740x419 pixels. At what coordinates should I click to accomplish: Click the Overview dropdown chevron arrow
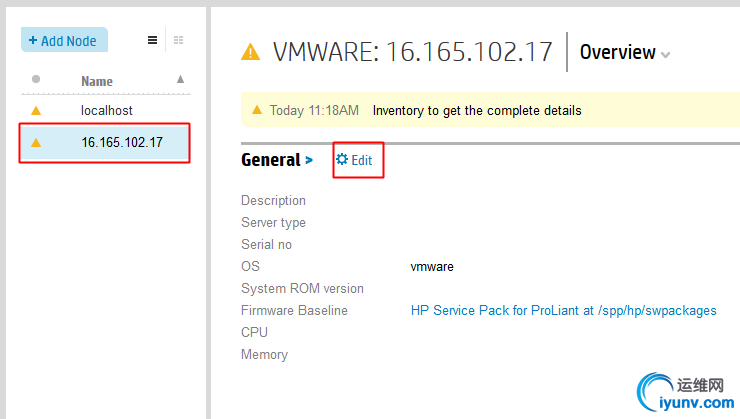666,55
